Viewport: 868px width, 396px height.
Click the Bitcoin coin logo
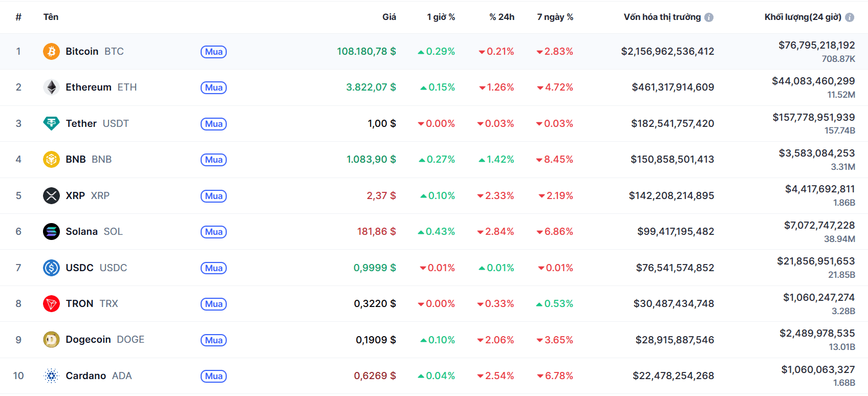51,51
